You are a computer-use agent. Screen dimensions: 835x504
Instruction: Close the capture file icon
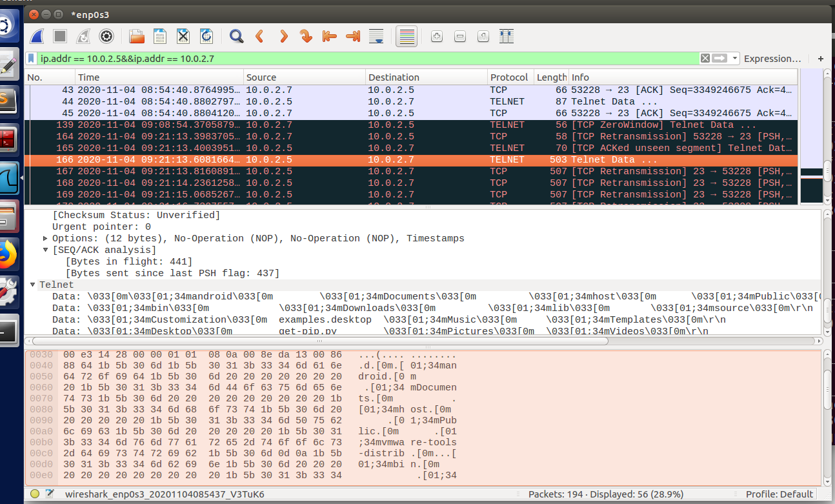point(183,36)
